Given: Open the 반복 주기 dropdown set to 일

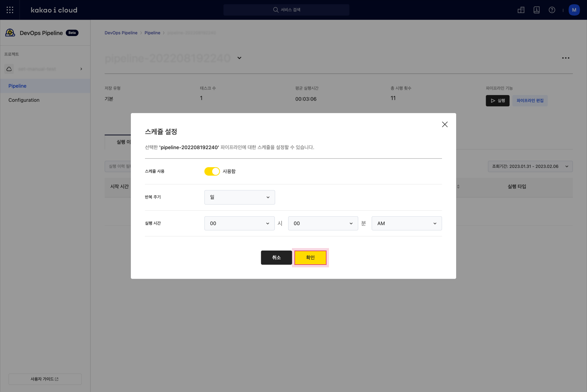Looking at the screenshot, I should click(x=239, y=197).
